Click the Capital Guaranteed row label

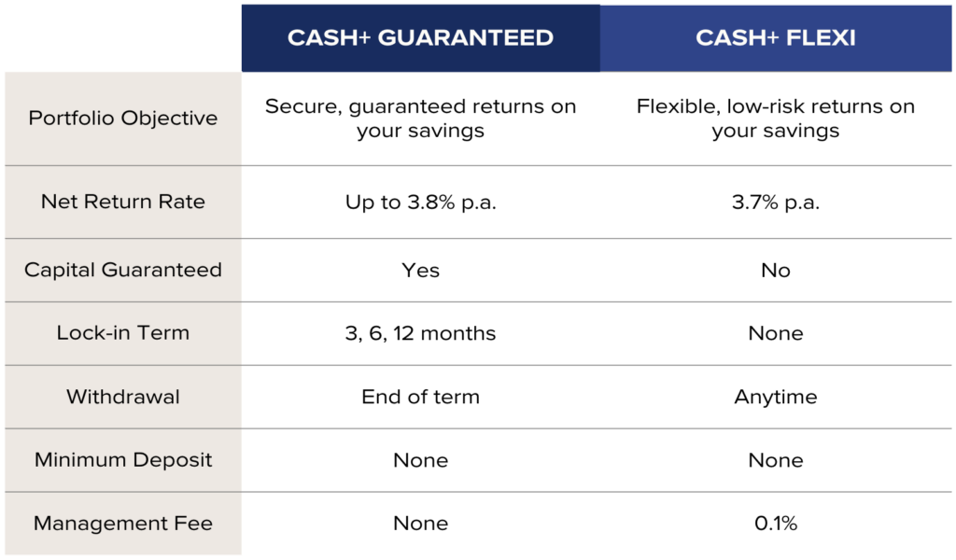[123, 270]
